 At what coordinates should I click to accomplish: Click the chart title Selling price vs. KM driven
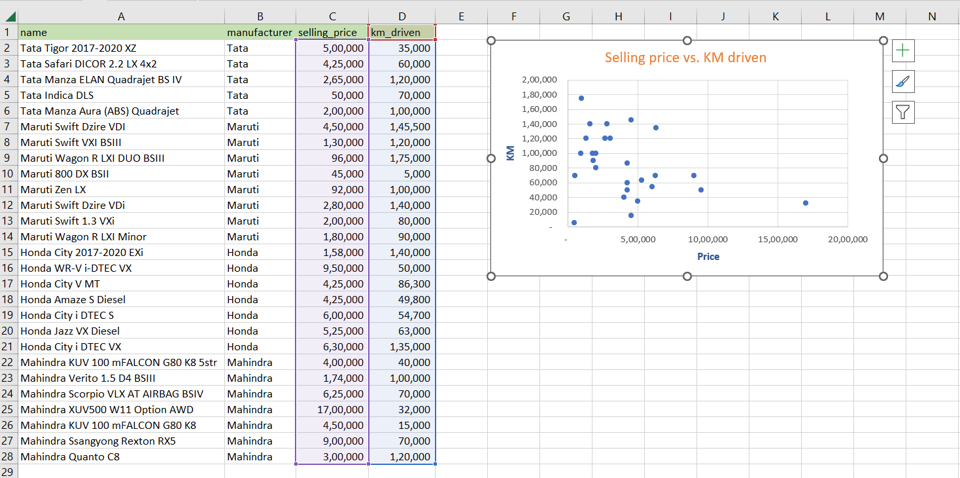(x=686, y=58)
